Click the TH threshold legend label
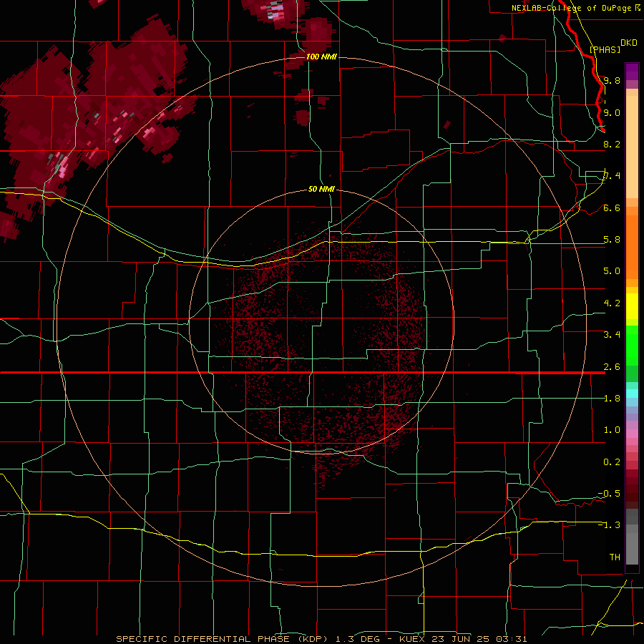 [615, 557]
